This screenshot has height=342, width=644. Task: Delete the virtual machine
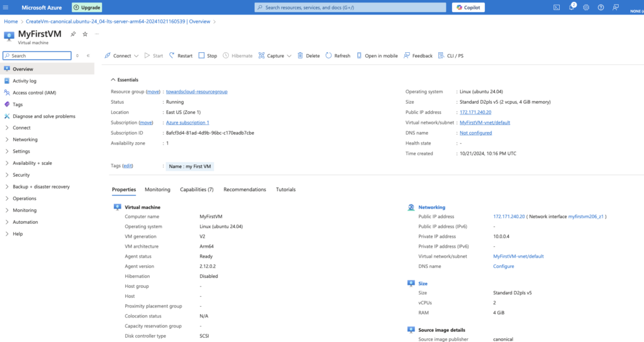coord(308,56)
